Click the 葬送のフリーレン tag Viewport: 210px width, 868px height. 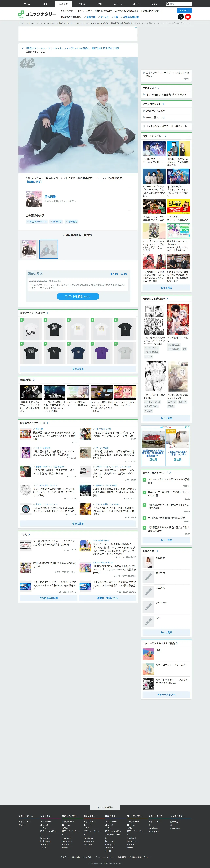pyautogui.click(x=37, y=222)
